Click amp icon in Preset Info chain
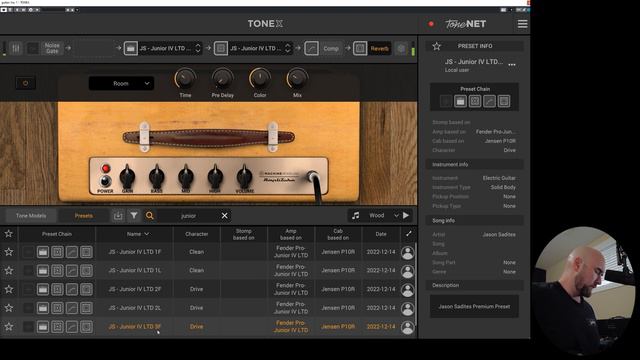This screenshot has height=360, width=640. click(x=460, y=101)
